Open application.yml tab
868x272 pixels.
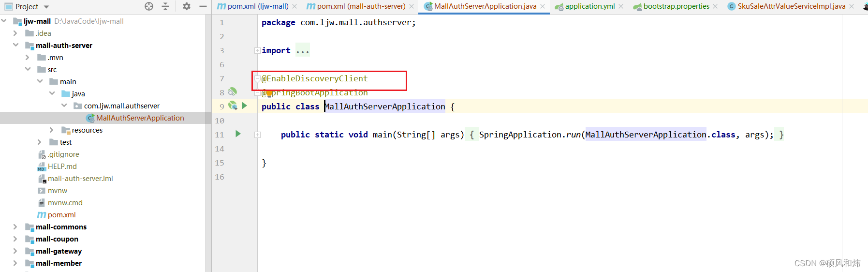point(585,6)
